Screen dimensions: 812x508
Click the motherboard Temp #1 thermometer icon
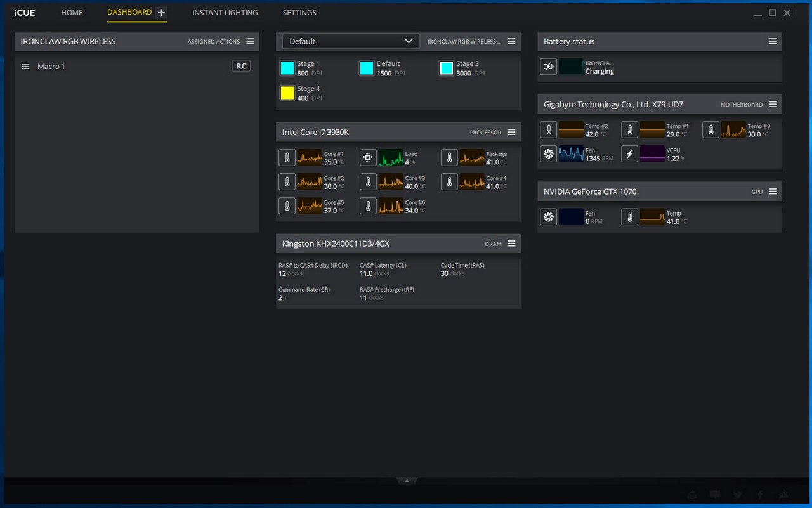click(629, 130)
